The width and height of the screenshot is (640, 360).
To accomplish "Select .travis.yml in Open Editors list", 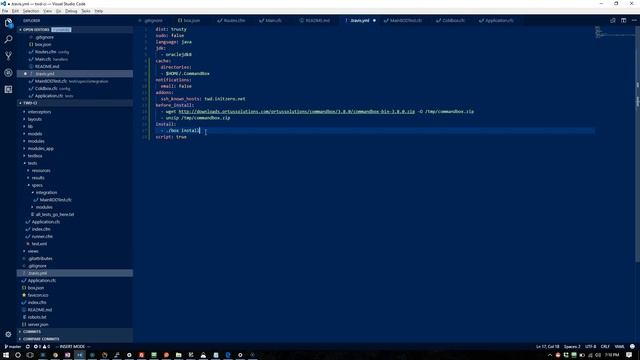I will [x=75, y=74].
